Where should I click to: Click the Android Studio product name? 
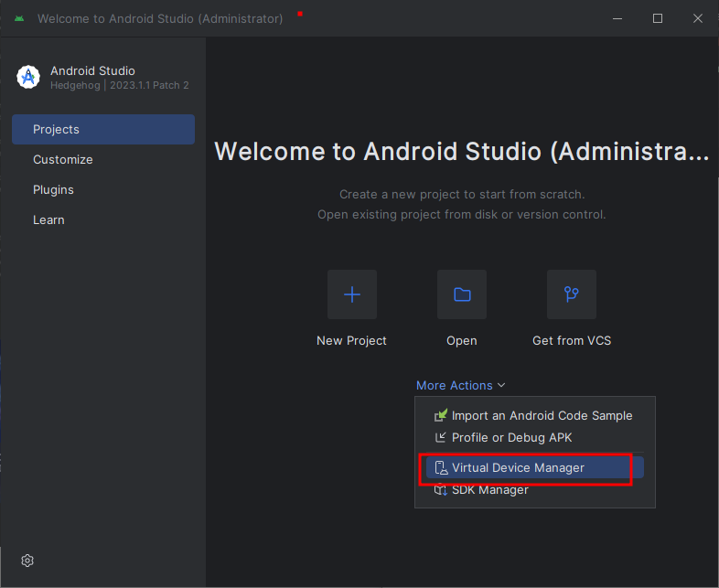coord(92,70)
